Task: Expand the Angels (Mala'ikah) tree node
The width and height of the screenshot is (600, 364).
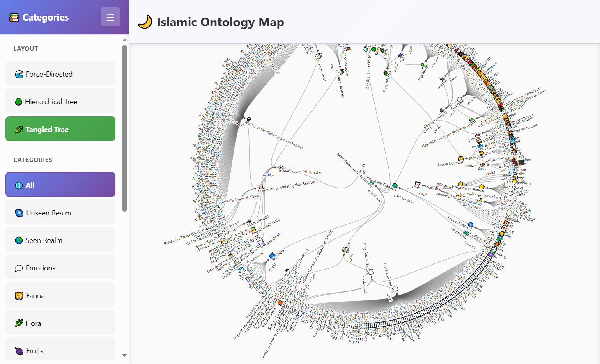Action: (253, 229)
